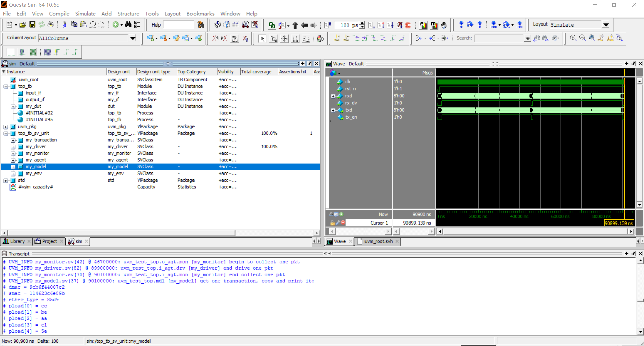
Task: Open the ColumnLayout AllColumns dropdown
Action: point(133,38)
